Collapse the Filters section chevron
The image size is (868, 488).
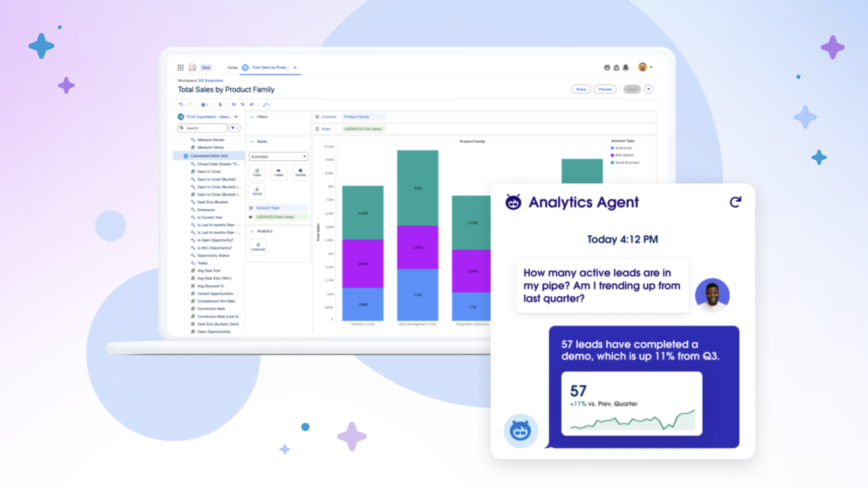[252, 117]
